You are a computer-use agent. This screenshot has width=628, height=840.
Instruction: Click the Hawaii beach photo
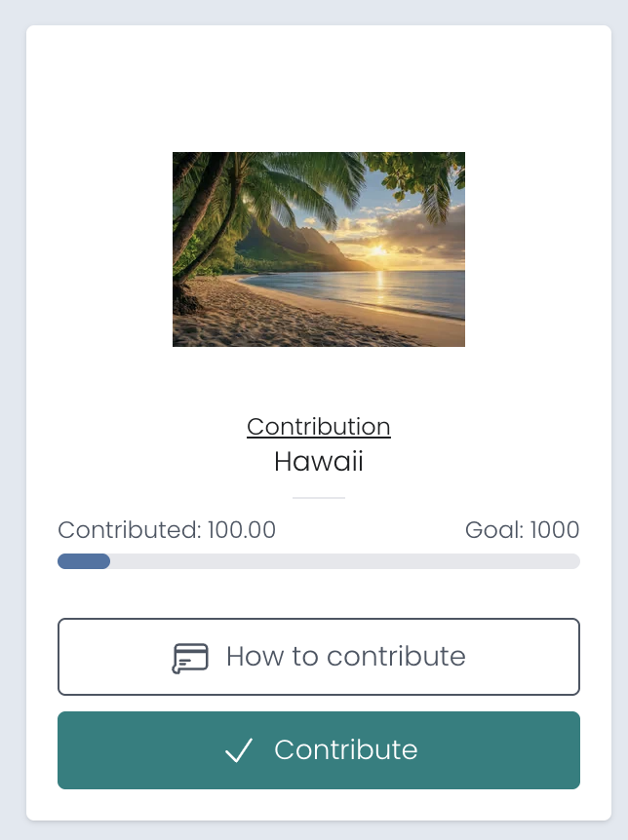319,249
